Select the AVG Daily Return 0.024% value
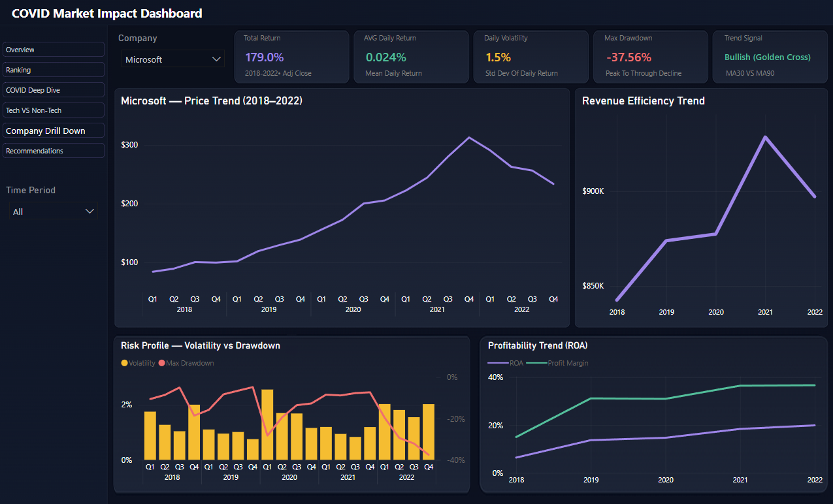 coord(385,57)
